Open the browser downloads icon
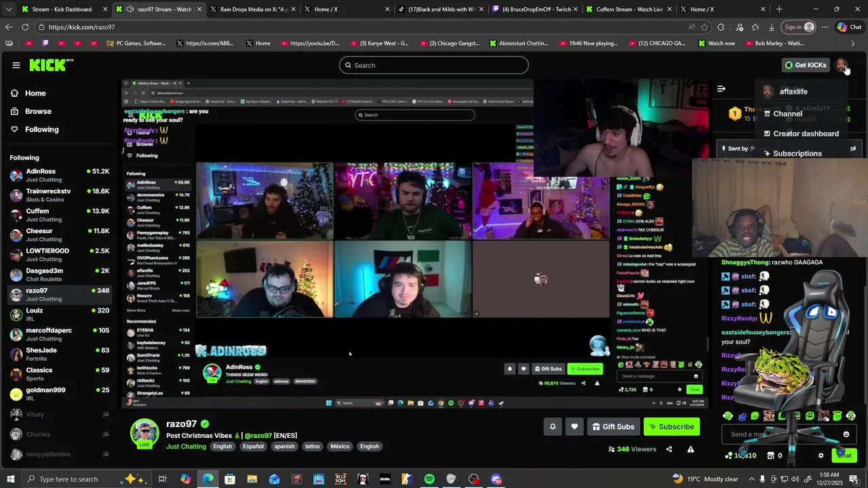Screen dimensions: 868x488 pyautogui.click(x=772, y=27)
